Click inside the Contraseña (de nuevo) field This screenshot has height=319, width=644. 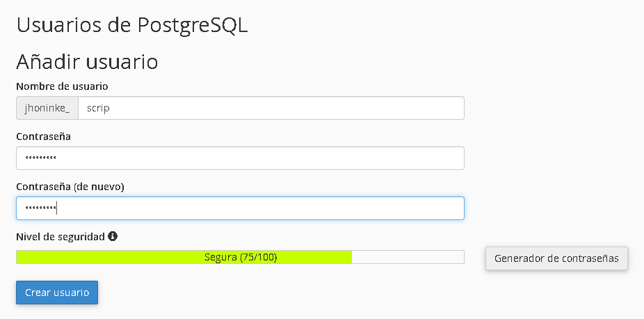pyautogui.click(x=240, y=208)
